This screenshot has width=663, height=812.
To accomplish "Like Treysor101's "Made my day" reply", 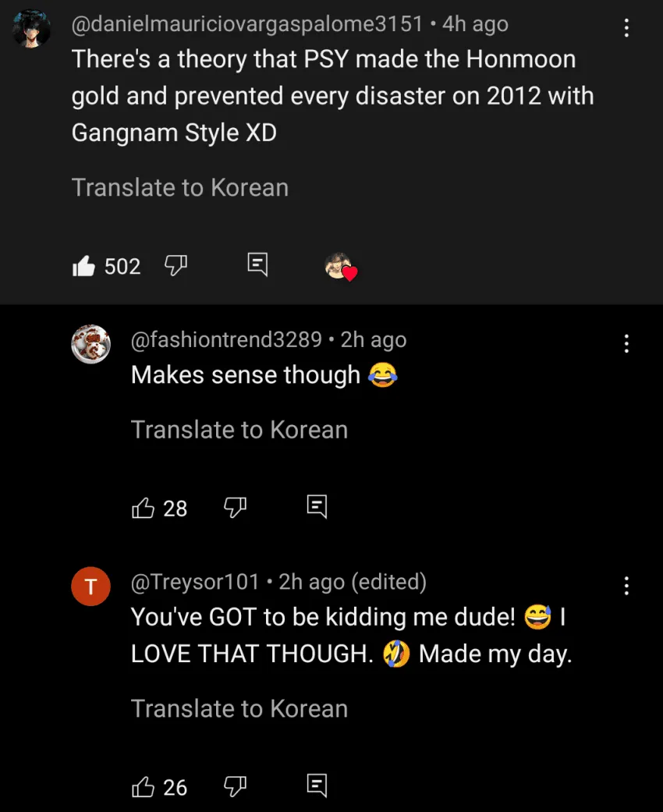I will tap(144, 787).
